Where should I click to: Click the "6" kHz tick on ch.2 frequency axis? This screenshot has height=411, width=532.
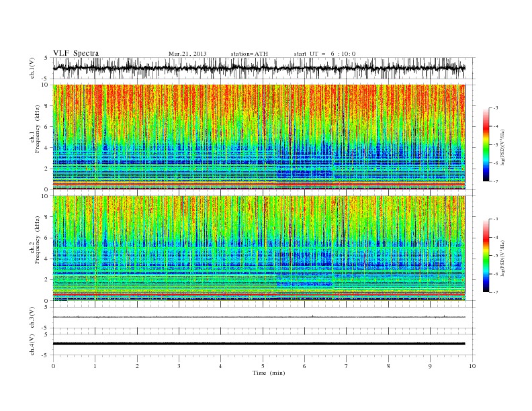click(47, 238)
